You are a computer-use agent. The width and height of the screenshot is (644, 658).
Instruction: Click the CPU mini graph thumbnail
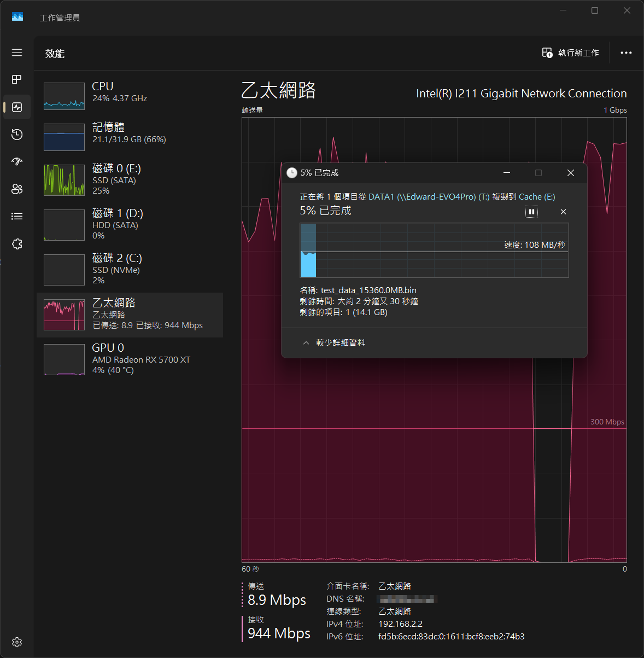click(64, 96)
